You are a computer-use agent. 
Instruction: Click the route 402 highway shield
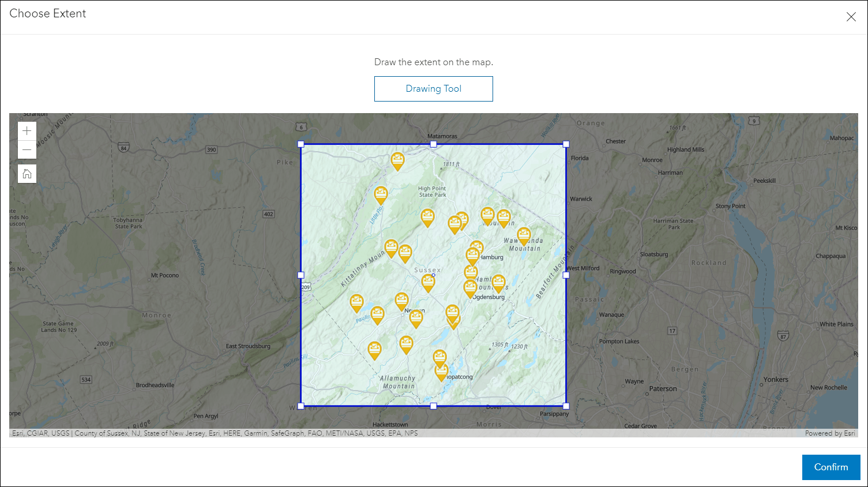[269, 214]
